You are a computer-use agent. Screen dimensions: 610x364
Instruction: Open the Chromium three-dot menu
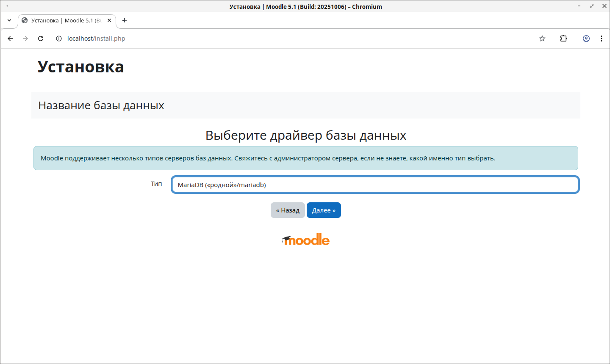(x=602, y=39)
